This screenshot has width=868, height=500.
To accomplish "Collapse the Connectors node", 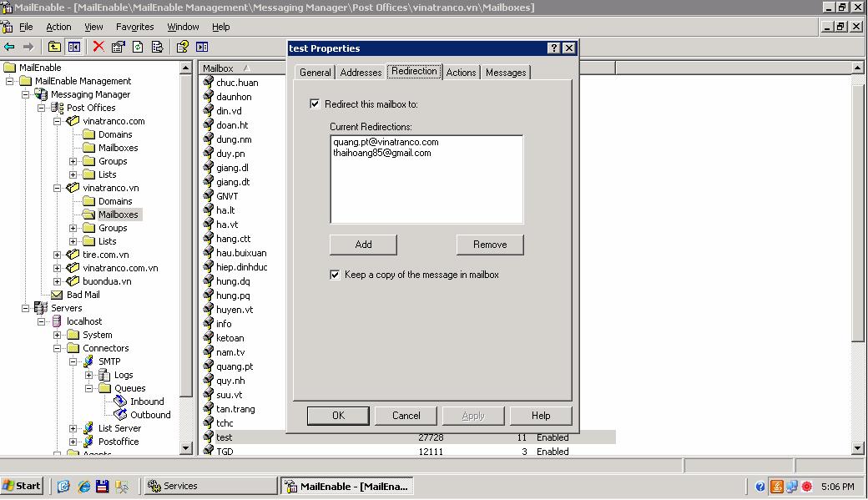I will [57, 348].
